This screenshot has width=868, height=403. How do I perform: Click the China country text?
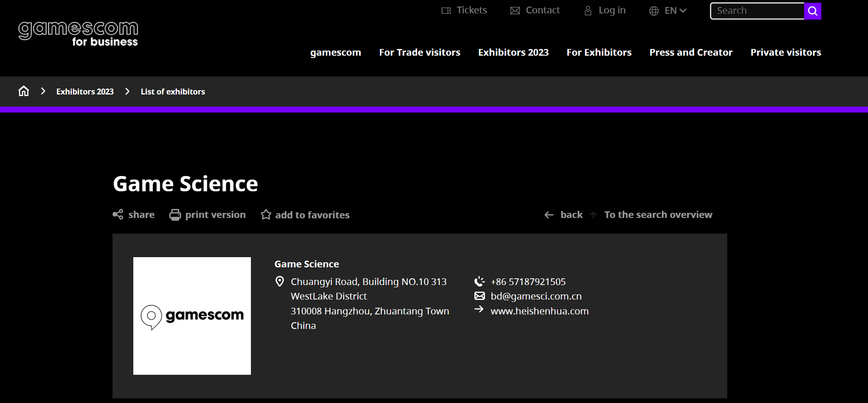[x=303, y=326]
